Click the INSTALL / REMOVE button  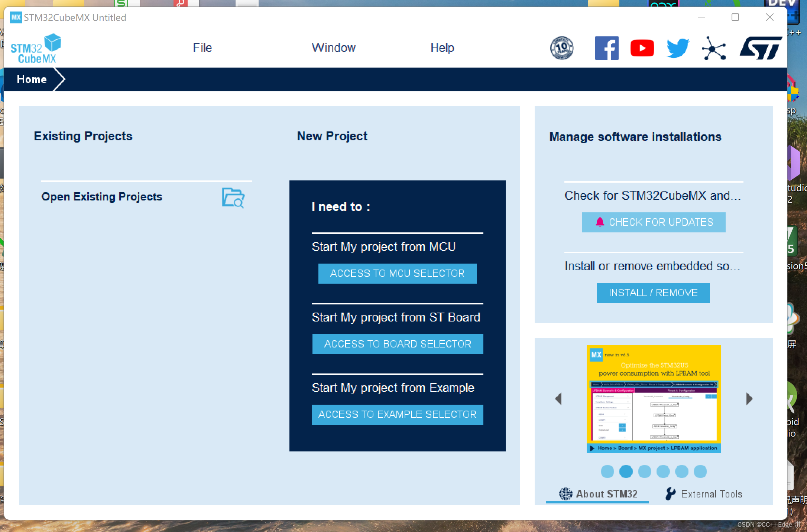[x=653, y=293]
